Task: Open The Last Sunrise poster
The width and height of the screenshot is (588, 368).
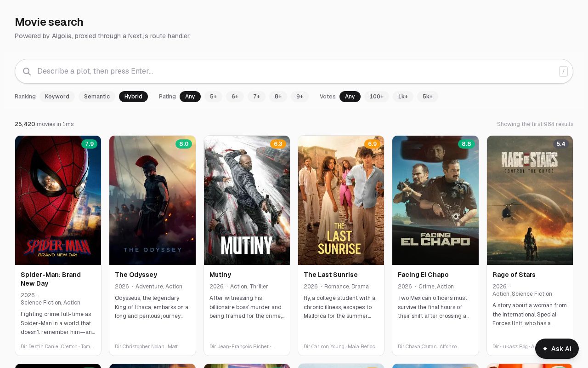Action: (x=341, y=200)
